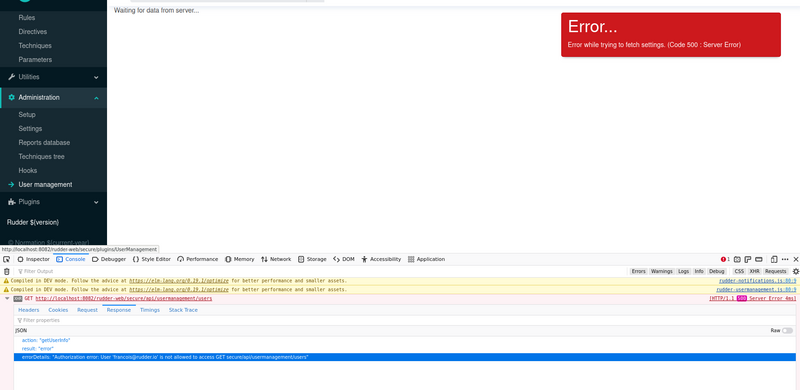Toggle the Raw response switch
The image size is (800, 390).
(788, 331)
